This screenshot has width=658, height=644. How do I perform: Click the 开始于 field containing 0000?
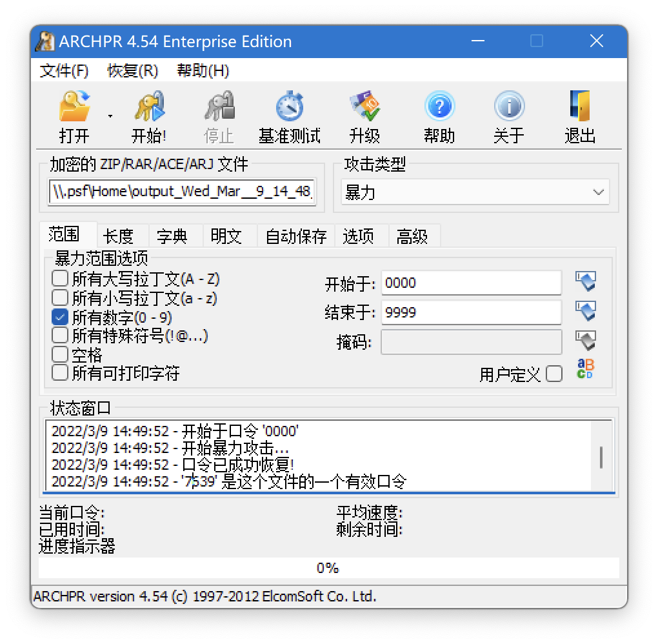(472, 283)
